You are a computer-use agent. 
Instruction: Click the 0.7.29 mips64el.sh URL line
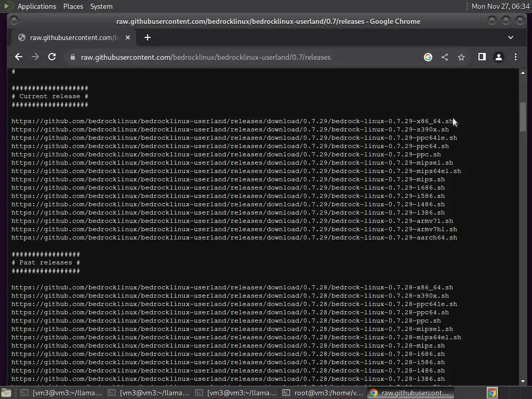coord(236,171)
